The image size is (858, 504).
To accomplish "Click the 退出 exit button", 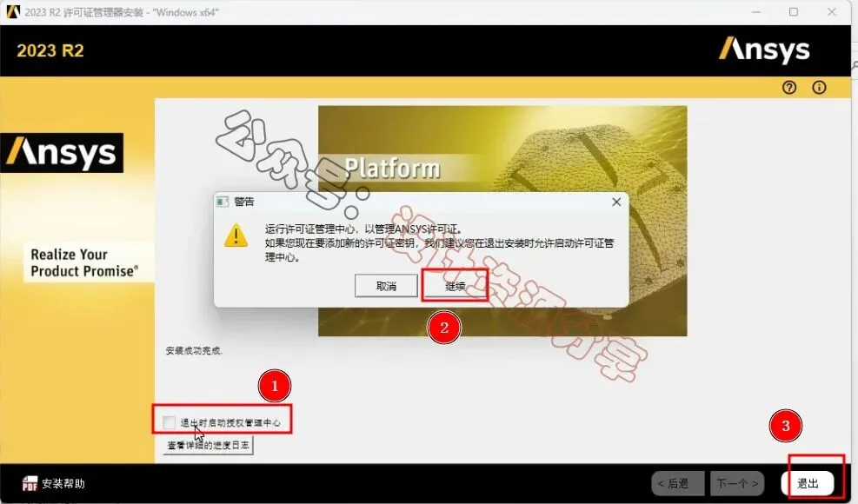I will tap(808, 483).
